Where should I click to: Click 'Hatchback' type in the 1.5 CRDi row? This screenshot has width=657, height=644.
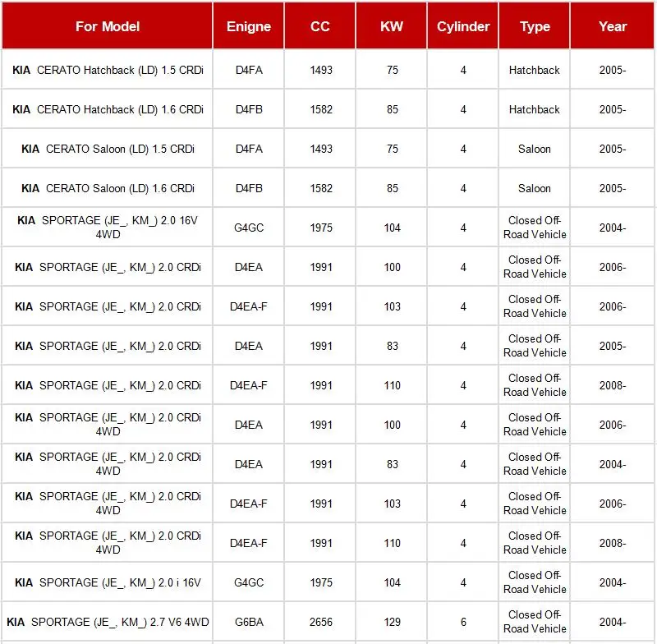pyautogui.click(x=535, y=70)
